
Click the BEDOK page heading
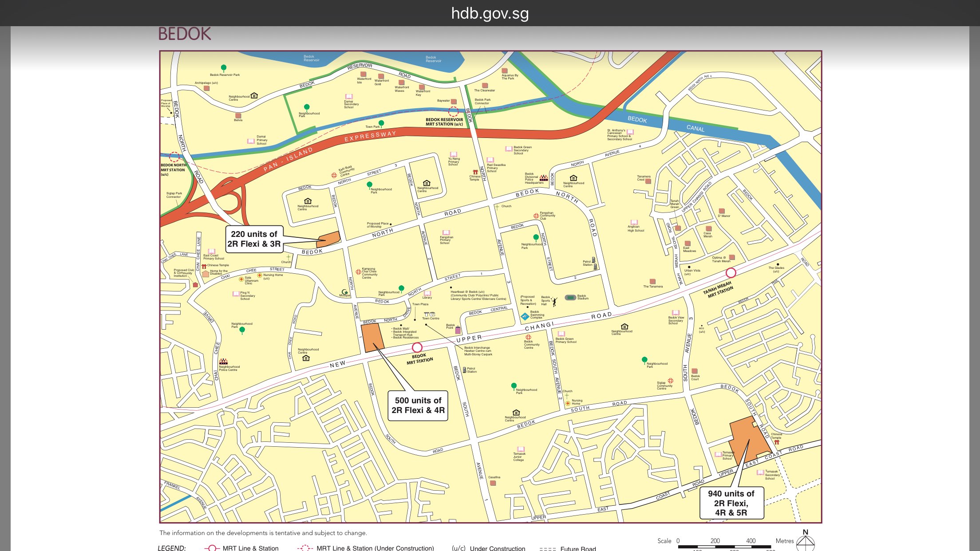[x=185, y=34]
